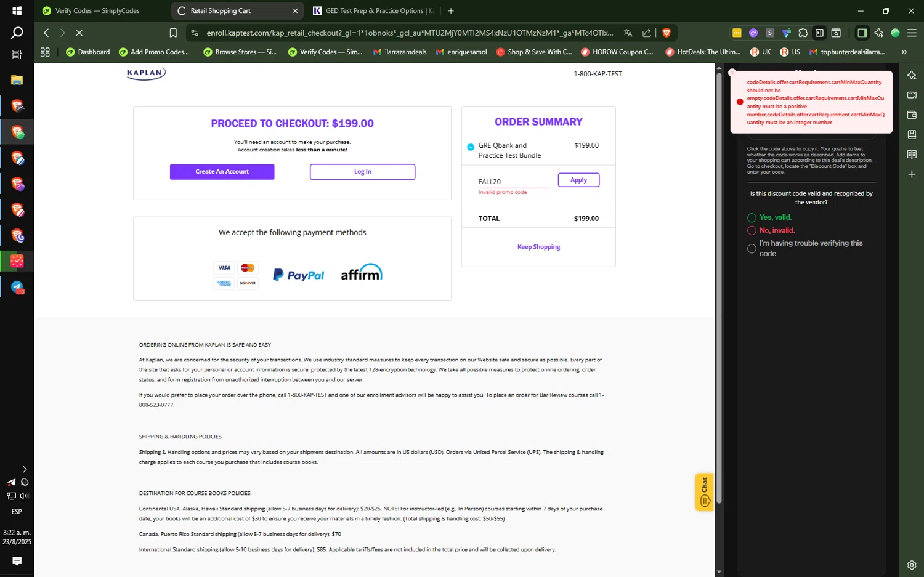Click the taskbar volume icon

pyautogui.click(x=25, y=496)
